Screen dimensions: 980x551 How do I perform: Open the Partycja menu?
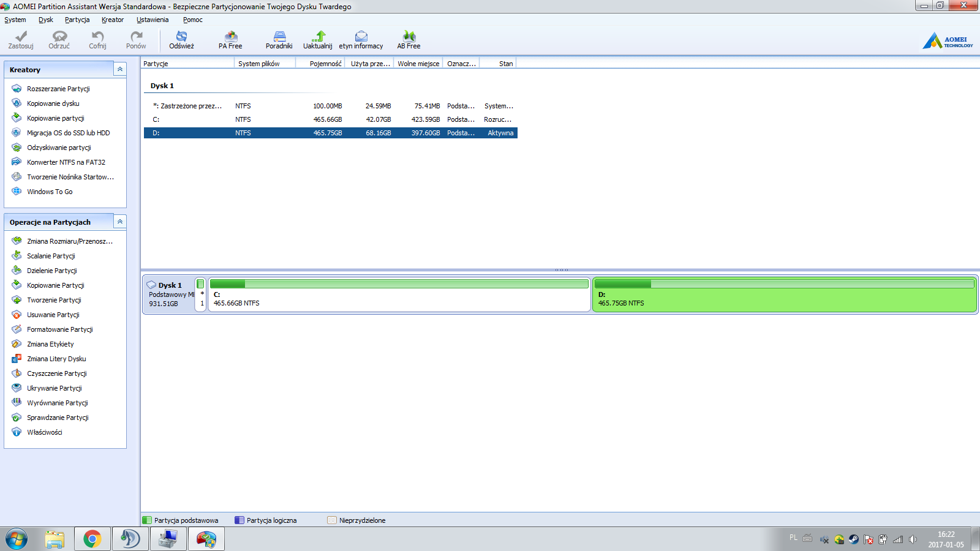coord(77,20)
